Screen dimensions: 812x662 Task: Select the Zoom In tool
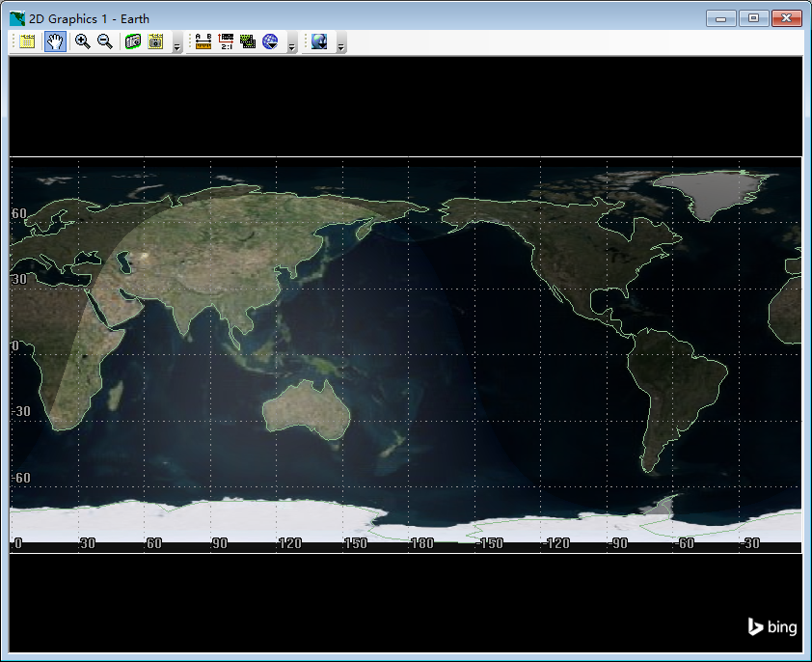82,41
